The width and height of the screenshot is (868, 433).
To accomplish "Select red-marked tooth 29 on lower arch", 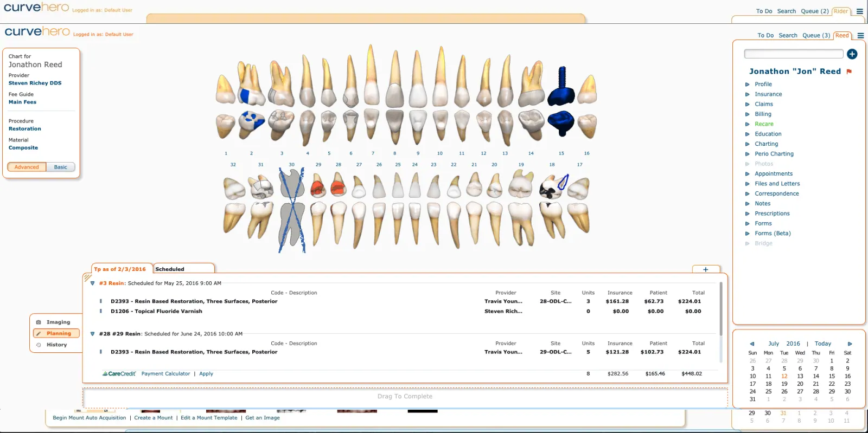I will click(318, 186).
